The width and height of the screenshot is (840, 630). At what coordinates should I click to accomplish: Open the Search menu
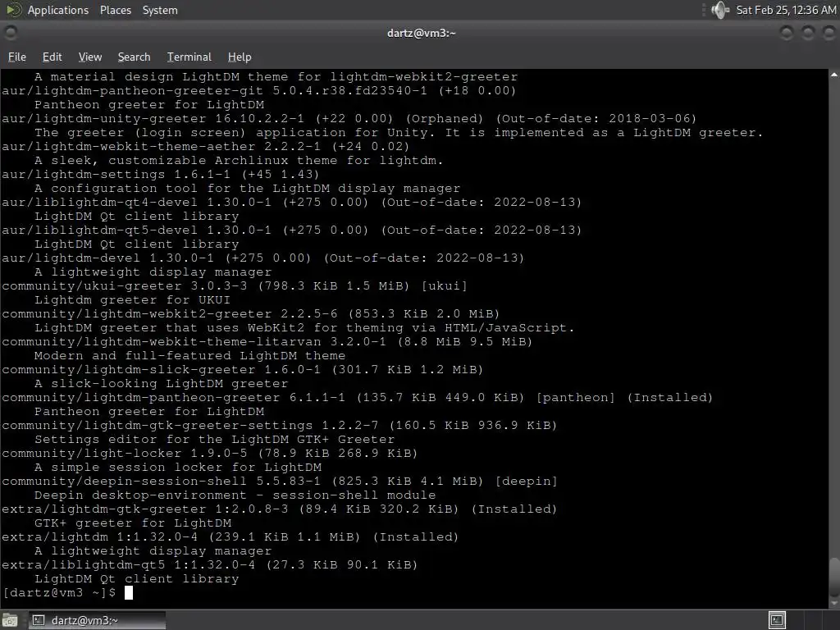[x=134, y=57]
